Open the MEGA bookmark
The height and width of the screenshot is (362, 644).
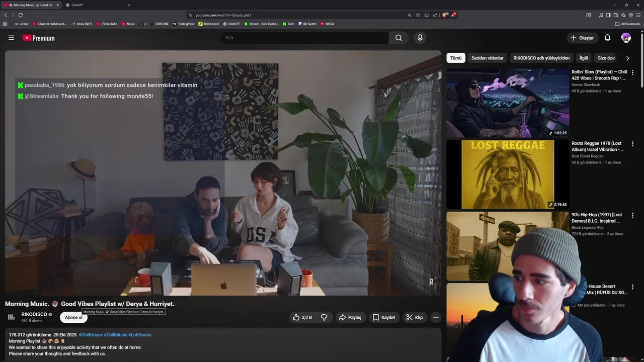pos(328,24)
